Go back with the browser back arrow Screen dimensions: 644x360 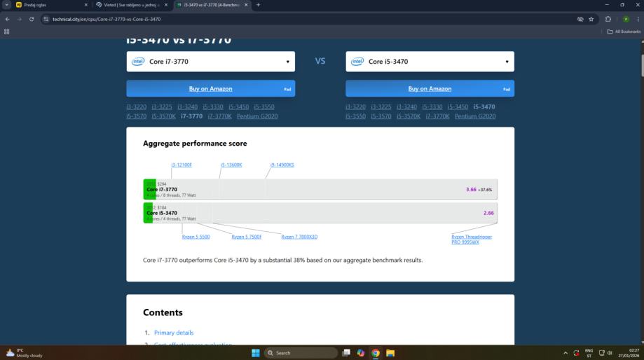(x=8, y=19)
